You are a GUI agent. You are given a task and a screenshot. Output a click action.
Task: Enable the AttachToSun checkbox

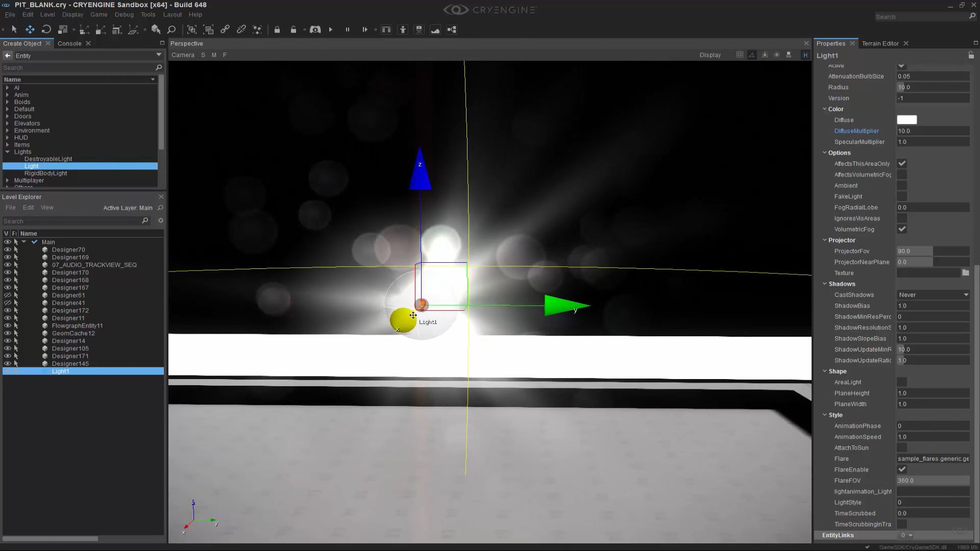point(902,448)
